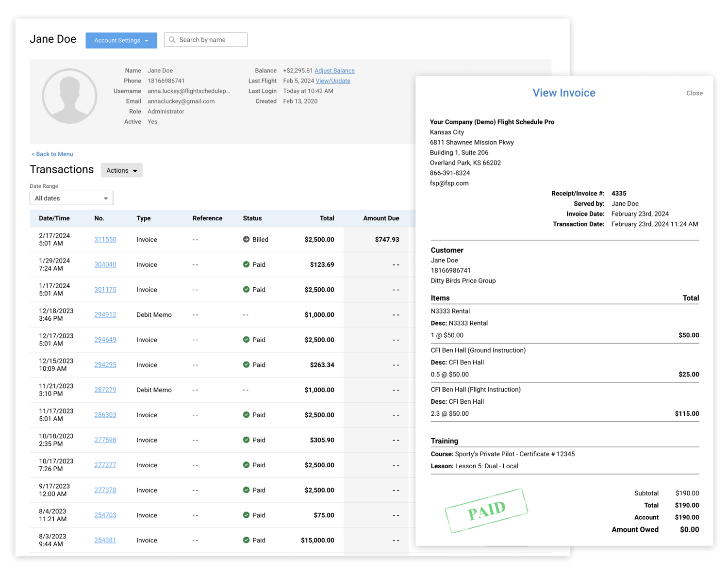728x575 pixels.
Task: Click the Billed status icon for invoice 311550
Action: (246, 239)
